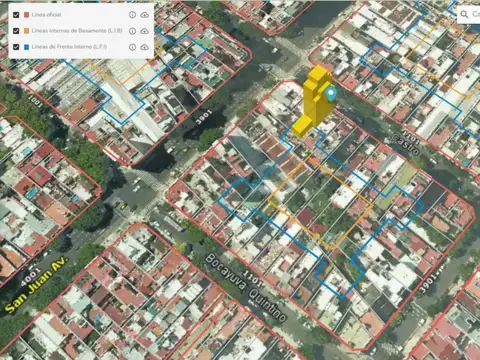Click the magnifier icon in the search box
This screenshot has width=480, height=360.
[464, 14]
